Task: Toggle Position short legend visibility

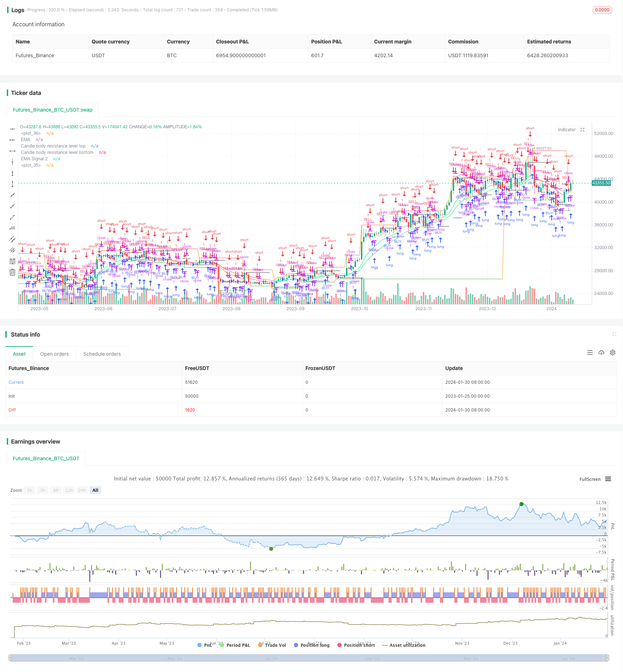Action: [356, 645]
